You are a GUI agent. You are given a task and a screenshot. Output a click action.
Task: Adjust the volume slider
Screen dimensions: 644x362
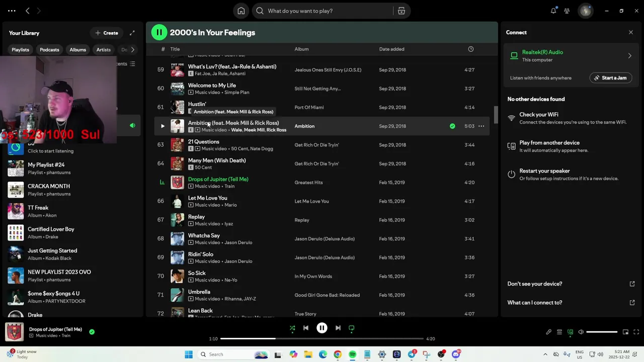pos(602,332)
